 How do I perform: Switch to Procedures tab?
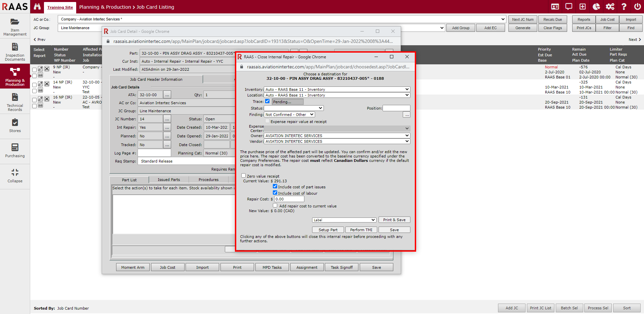click(208, 180)
